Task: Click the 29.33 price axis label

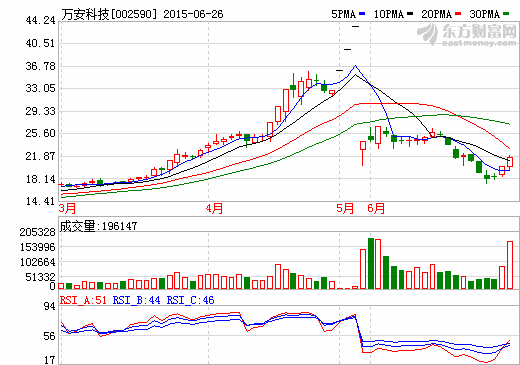Action: pos(40,111)
